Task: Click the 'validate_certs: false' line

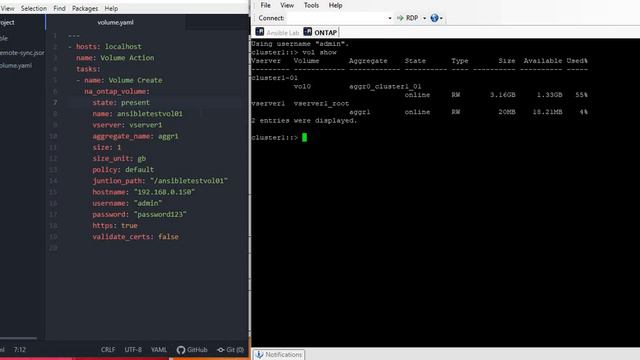Action: (135, 237)
